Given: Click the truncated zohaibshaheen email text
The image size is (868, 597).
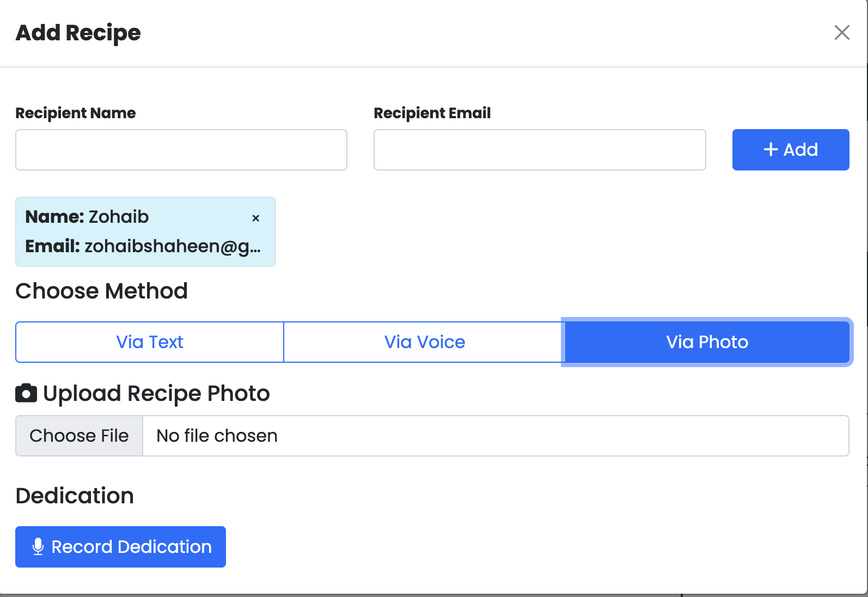Looking at the screenshot, I should tap(172, 246).
